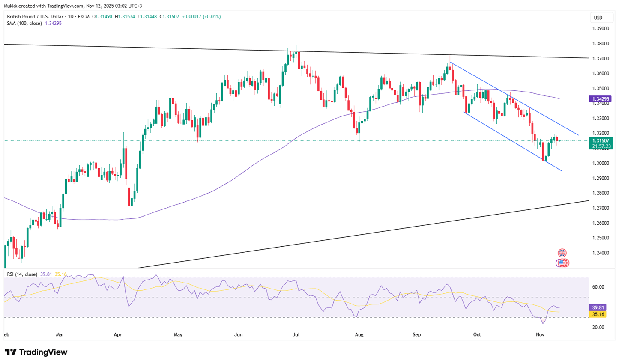Click the Nov label on the time axis
Viewport: 619px width, 364px height.
tap(540, 334)
